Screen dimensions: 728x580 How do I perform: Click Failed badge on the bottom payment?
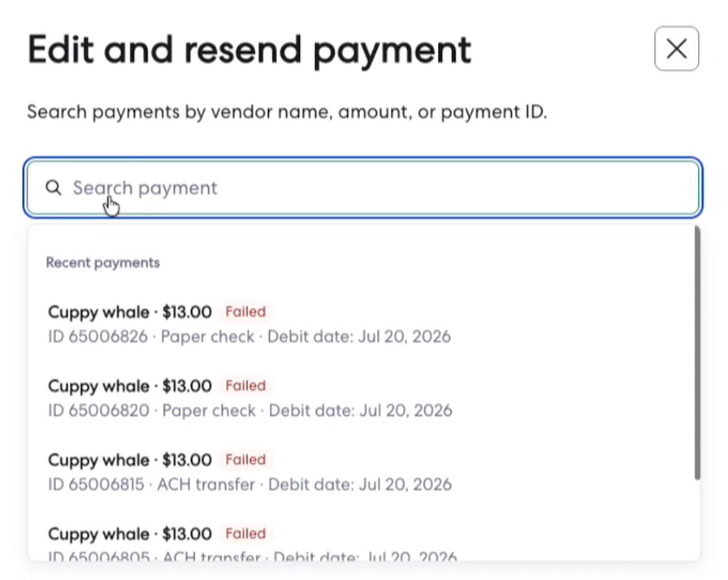pos(245,534)
